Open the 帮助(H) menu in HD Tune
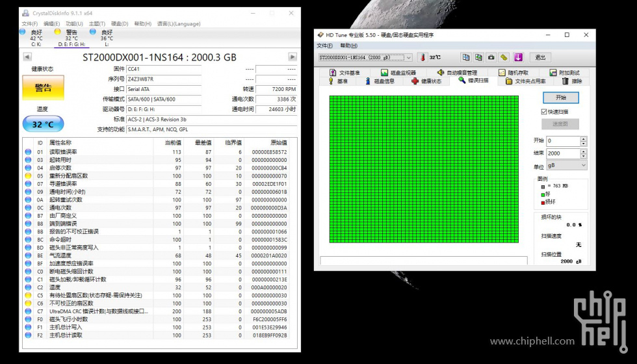Screen dimensions: 637x364 [349, 45]
